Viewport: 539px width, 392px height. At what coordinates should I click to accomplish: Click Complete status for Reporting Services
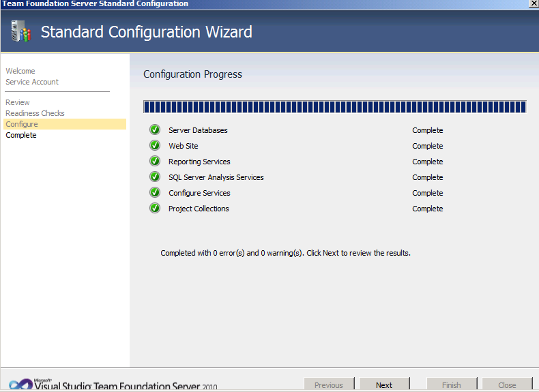point(428,162)
